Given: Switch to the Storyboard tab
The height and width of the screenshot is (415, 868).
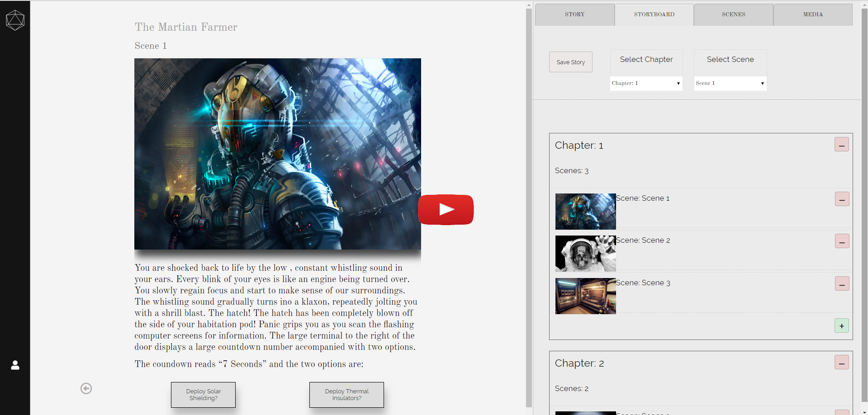Looking at the screenshot, I should (654, 14).
